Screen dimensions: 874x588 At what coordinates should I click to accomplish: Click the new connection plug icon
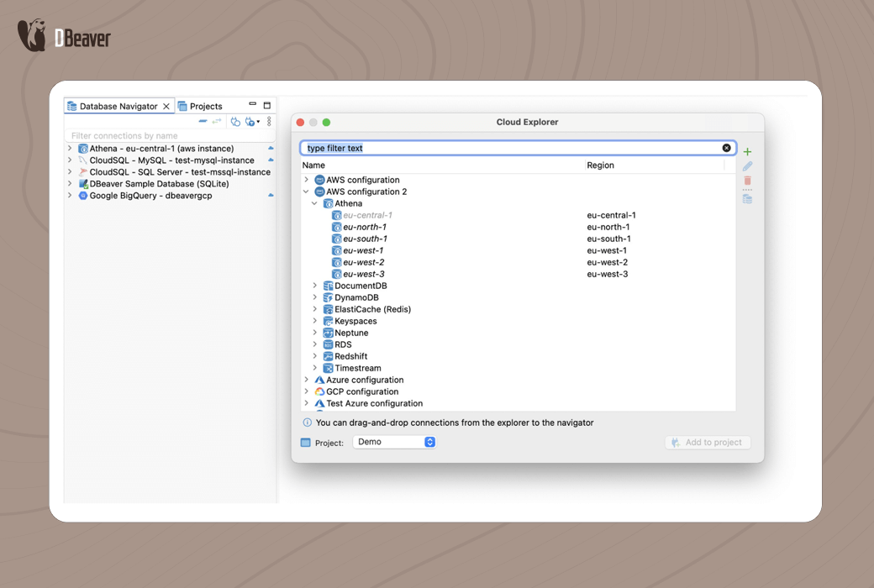pos(235,122)
